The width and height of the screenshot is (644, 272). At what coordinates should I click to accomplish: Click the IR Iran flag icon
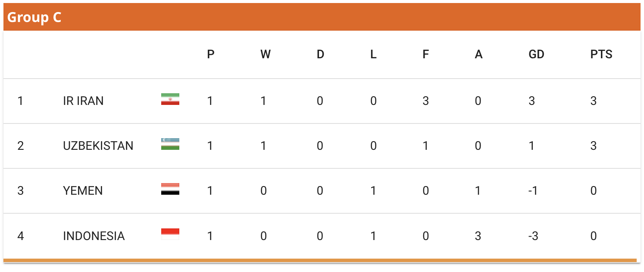pyautogui.click(x=170, y=99)
